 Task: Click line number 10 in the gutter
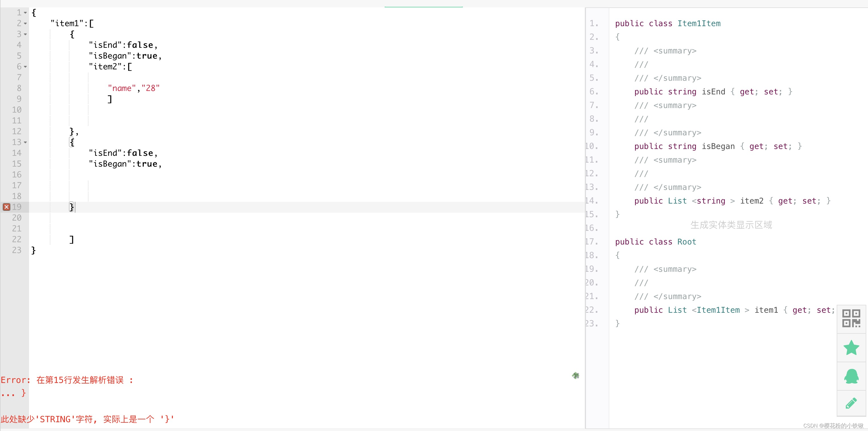(x=17, y=110)
